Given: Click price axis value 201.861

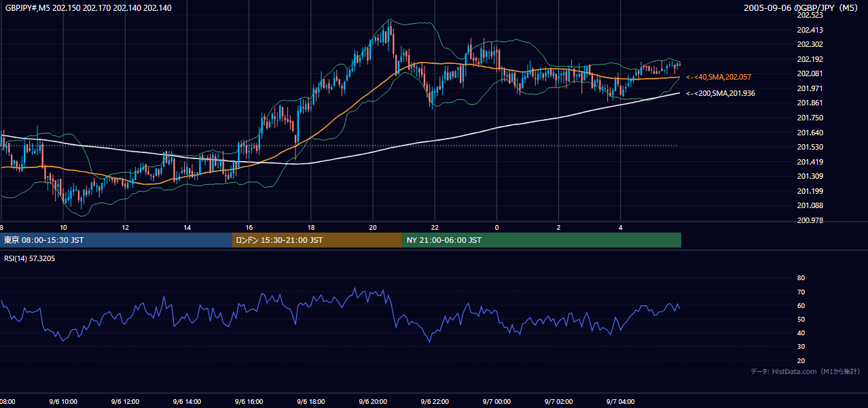Looking at the screenshot, I should pyautogui.click(x=810, y=103).
